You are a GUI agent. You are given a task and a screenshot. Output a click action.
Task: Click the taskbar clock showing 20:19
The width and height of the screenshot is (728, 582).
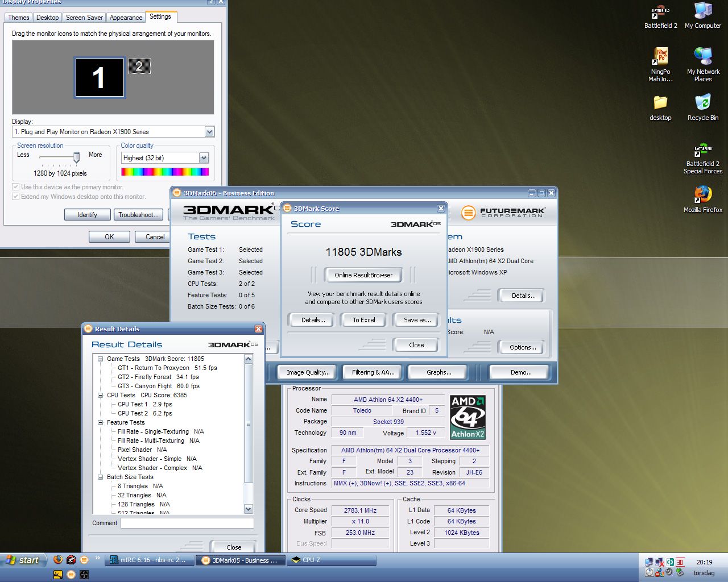(x=704, y=562)
